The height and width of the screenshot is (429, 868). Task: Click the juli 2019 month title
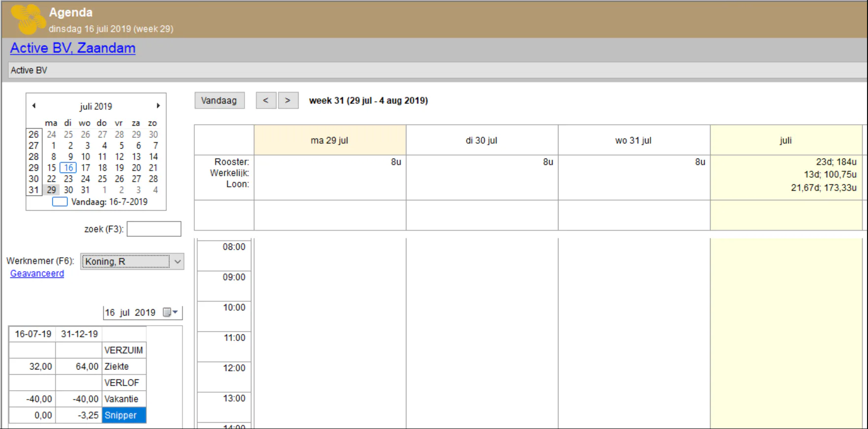click(x=96, y=106)
